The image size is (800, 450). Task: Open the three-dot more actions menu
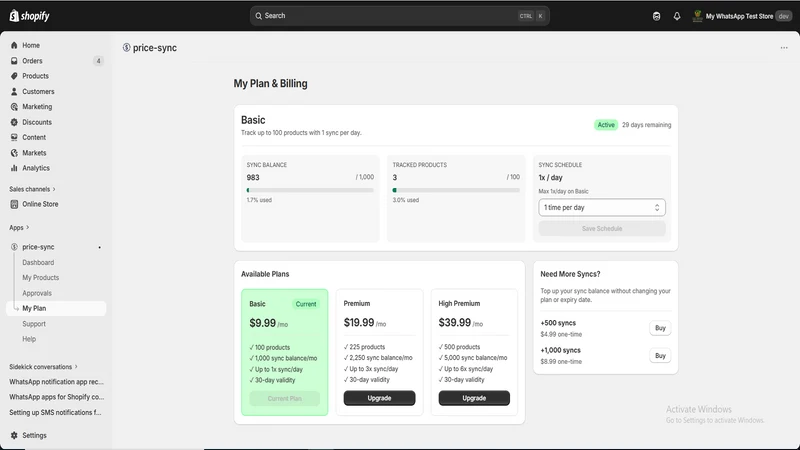pyautogui.click(x=784, y=48)
